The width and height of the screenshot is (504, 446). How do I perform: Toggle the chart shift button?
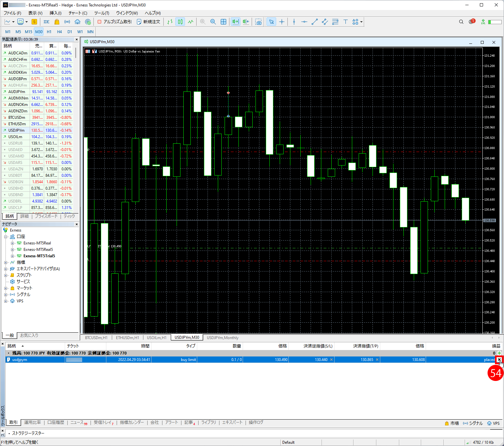246,22
